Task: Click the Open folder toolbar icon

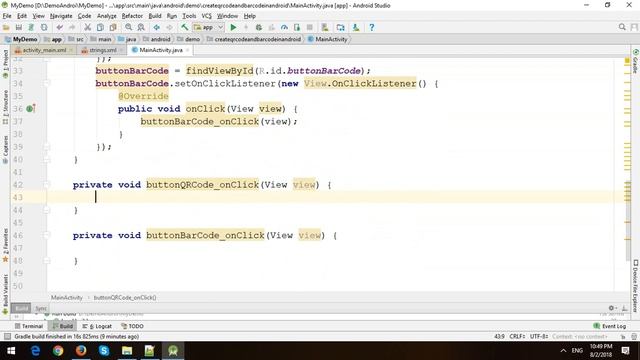Action: pyautogui.click(x=6, y=27)
